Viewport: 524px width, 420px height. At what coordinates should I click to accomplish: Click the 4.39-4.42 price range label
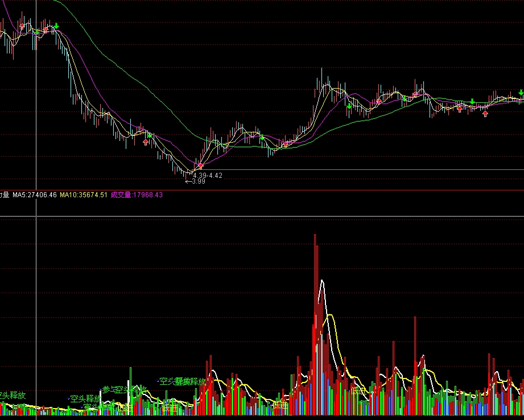coord(208,176)
